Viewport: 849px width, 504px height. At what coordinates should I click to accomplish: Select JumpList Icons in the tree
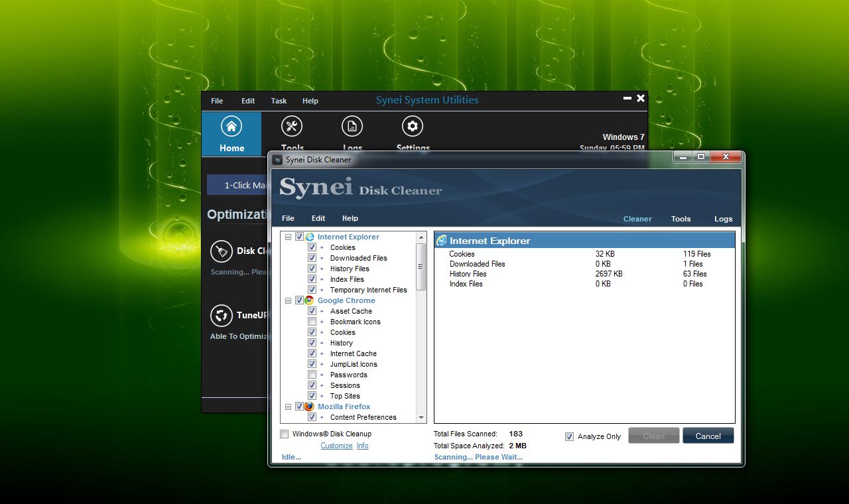pyautogui.click(x=354, y=364)
